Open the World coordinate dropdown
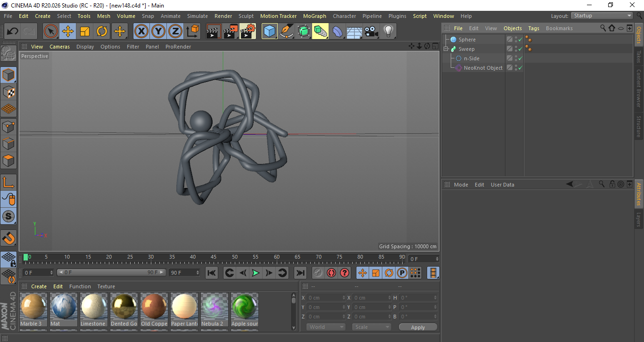Image resolution: width=644 pixels, height=342 pixels. [326, 327]
